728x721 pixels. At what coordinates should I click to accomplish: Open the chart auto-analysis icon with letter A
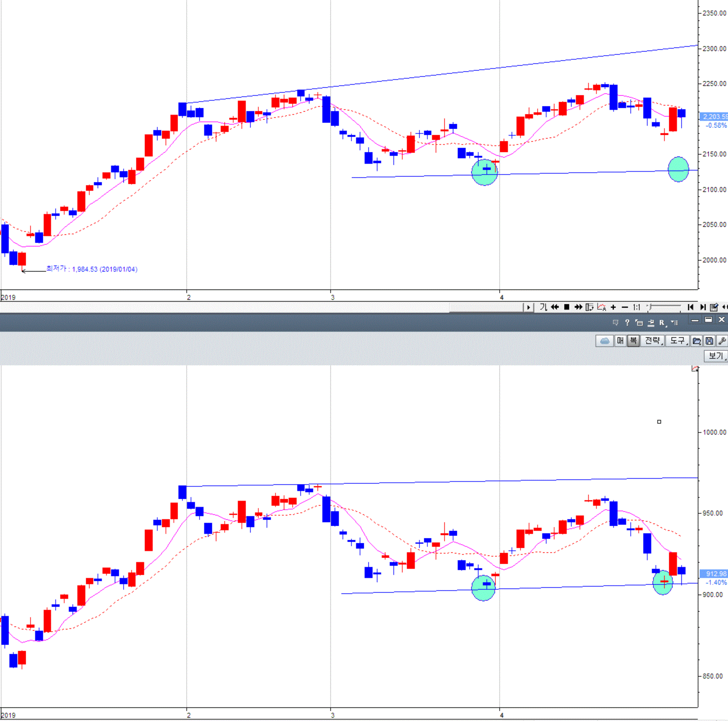point(601,307)
